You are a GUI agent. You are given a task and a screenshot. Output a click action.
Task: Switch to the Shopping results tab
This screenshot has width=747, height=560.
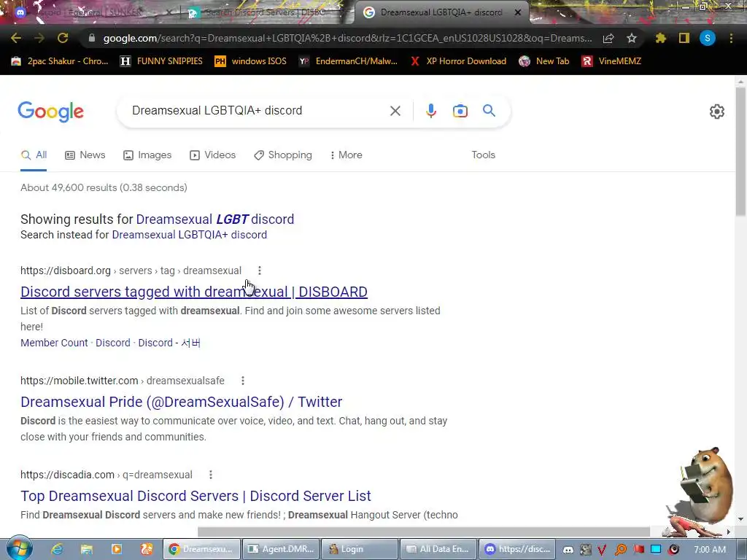(x=283, y=155)
